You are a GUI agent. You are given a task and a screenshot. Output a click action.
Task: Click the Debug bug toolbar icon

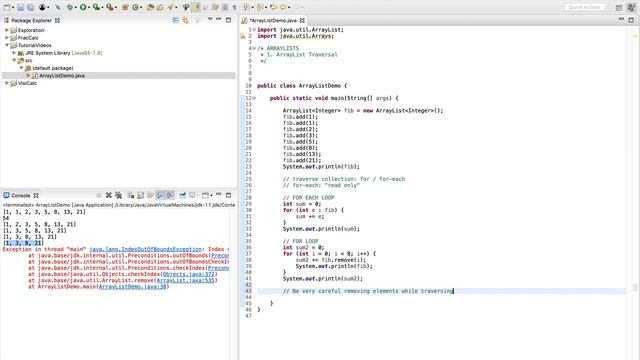click(70, 7)
